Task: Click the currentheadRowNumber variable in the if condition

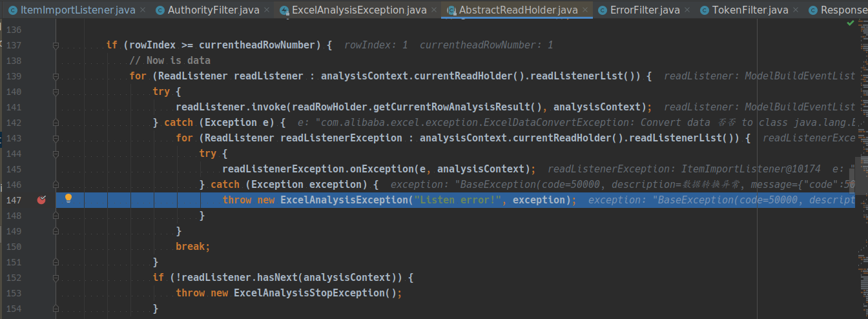Action: (x=256, y=45)
